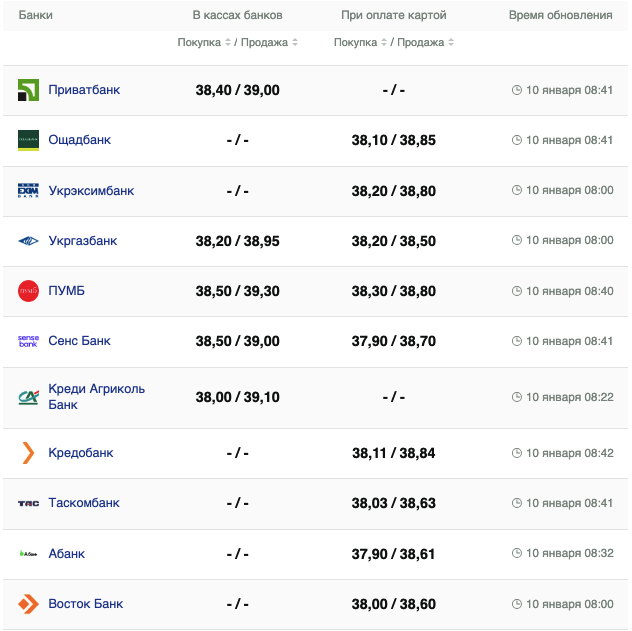Click the Время обновления column header
Viewport: 632px width, 631px height.
(560, 16)
